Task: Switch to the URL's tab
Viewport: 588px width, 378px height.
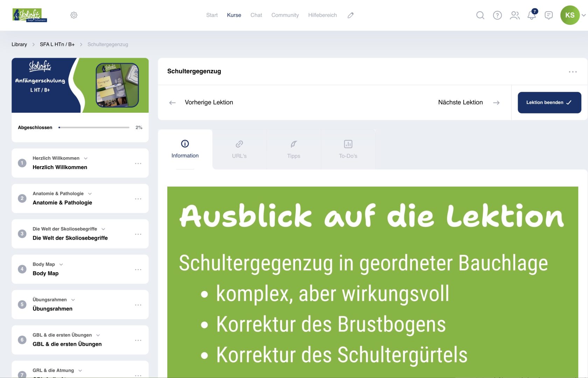Action: (239, 149)
